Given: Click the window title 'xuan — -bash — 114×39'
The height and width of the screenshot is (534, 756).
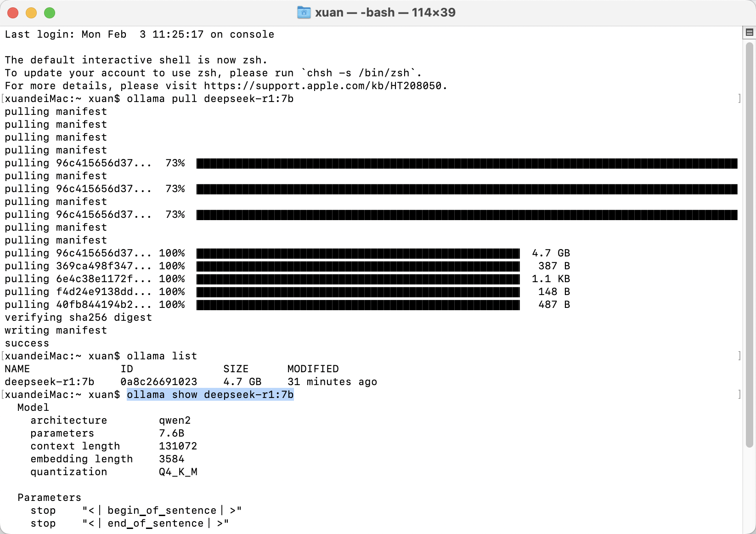Looking at the screenshot, I should pos(385,12).
